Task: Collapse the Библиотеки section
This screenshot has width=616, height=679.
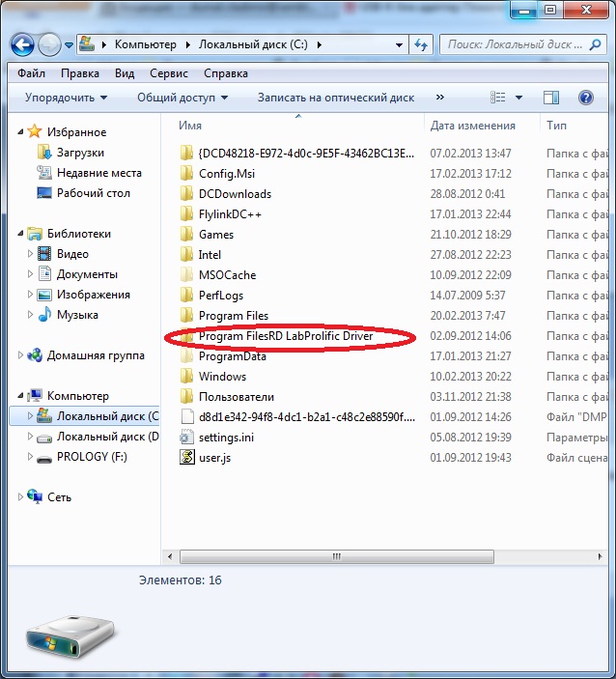Action: click(x=20, y=234)
